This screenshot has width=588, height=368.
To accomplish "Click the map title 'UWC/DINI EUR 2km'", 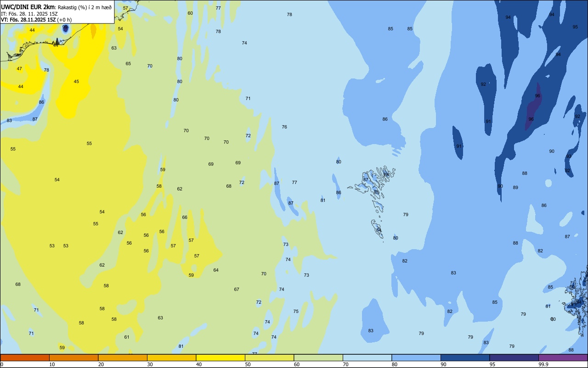I will pos(28,7).
